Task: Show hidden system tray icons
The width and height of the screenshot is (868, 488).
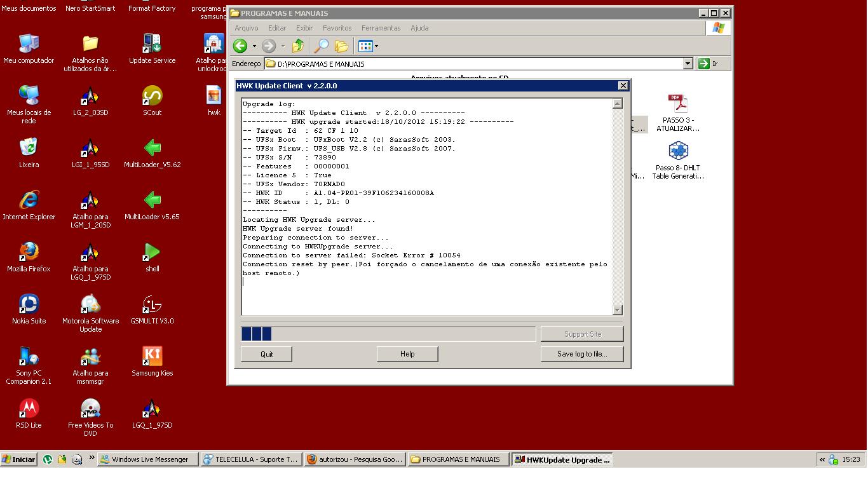Action: (822, 459)
